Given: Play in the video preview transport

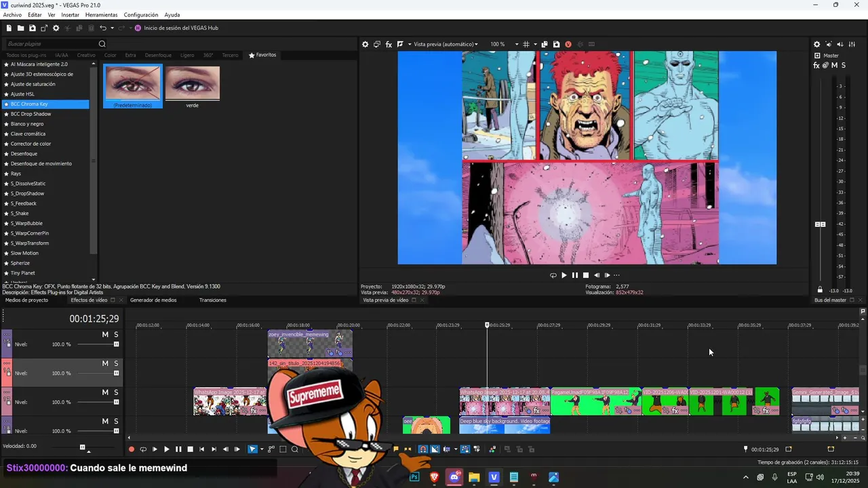Looking at the screenshot, I should coord(564,275).
